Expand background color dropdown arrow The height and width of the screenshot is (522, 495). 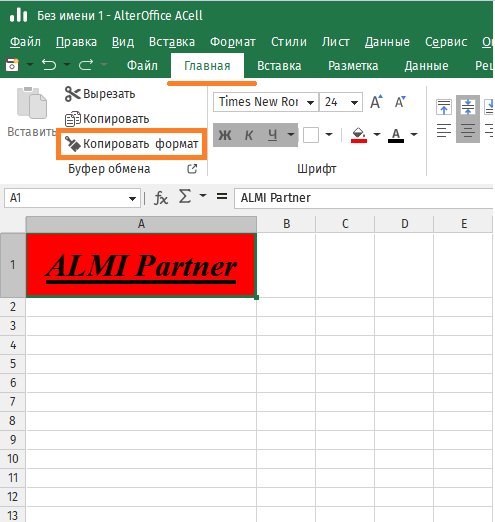(377, 135)
